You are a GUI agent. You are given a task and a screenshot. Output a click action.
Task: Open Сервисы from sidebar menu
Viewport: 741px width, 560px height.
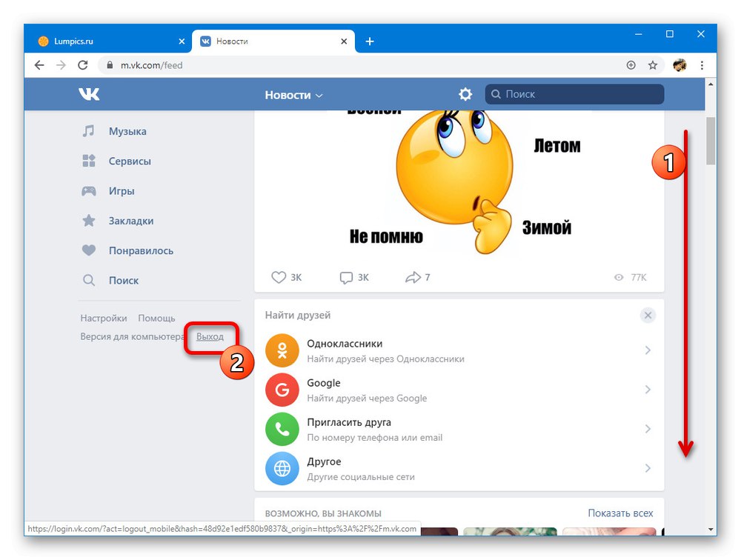point(130,161)
